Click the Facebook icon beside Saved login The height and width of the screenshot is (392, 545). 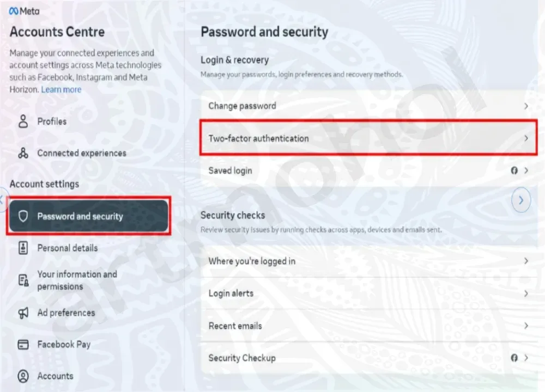pos(514,170)
